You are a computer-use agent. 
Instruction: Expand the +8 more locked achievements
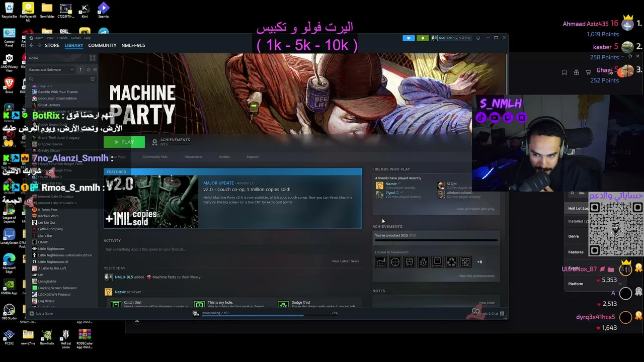coord(479,262)
